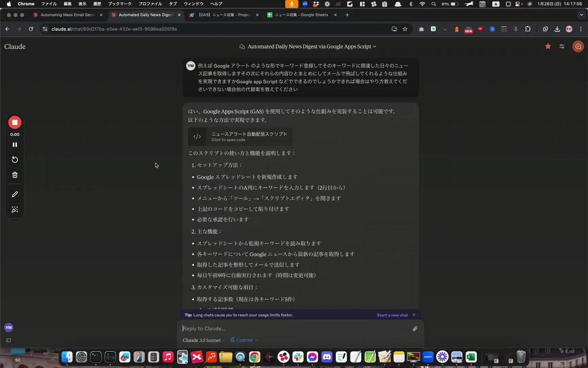Open the Chrome three-dot menu
588x368 pixels.
tap(581, 29)
